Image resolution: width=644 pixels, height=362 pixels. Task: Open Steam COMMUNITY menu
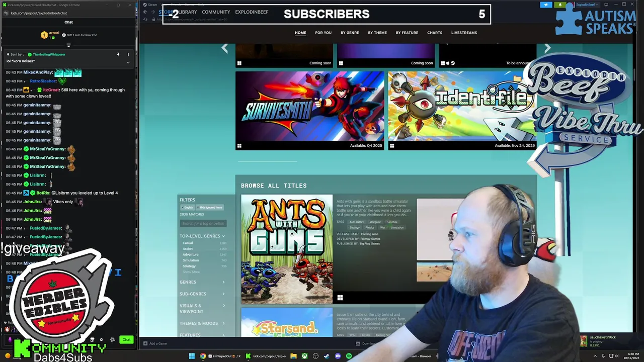(x=216, y=12)
